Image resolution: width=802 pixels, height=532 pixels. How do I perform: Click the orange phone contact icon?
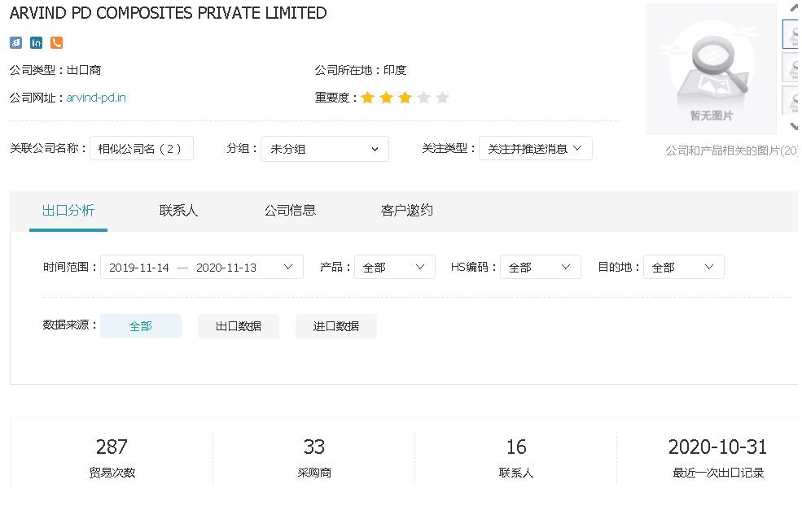(57, 43)
